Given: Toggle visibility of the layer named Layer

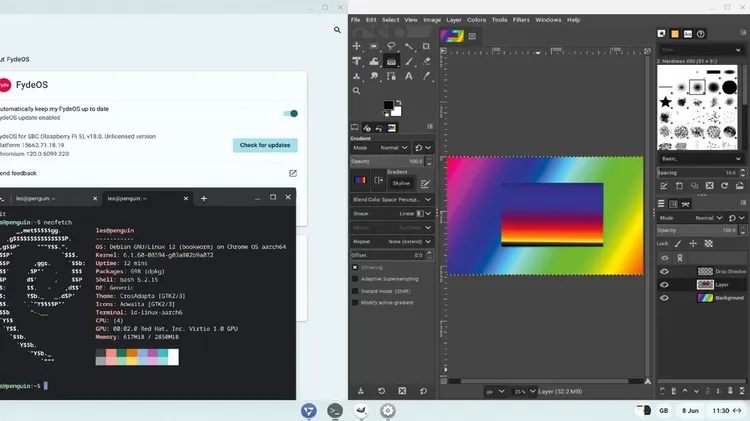Looking at the screenshot, I should pyautogui.click(x=664, y=285).
